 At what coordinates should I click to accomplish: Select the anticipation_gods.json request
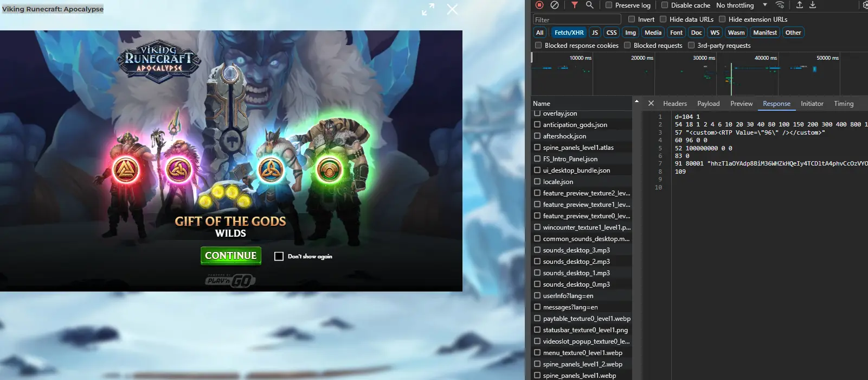(582, 125)
